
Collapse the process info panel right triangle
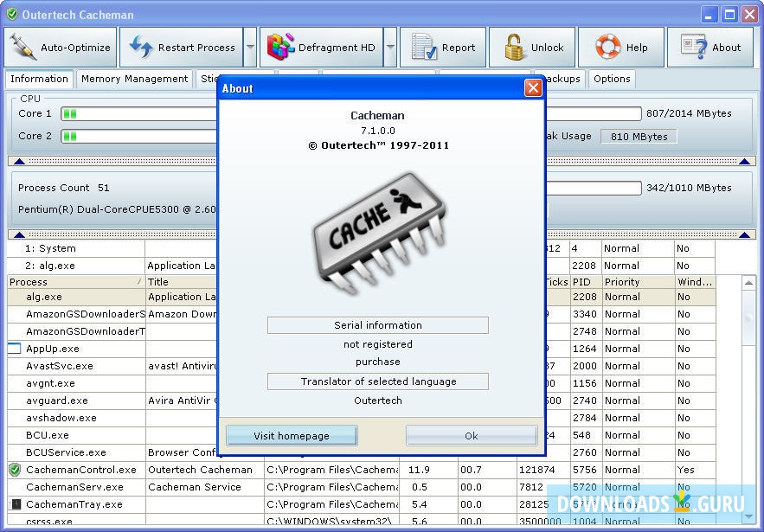(x=744, y=234)
